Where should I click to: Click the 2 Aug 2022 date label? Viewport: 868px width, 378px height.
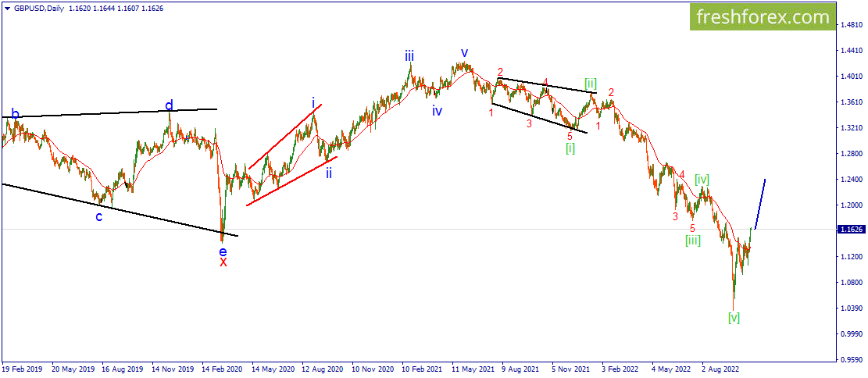[x=720, y=369]
